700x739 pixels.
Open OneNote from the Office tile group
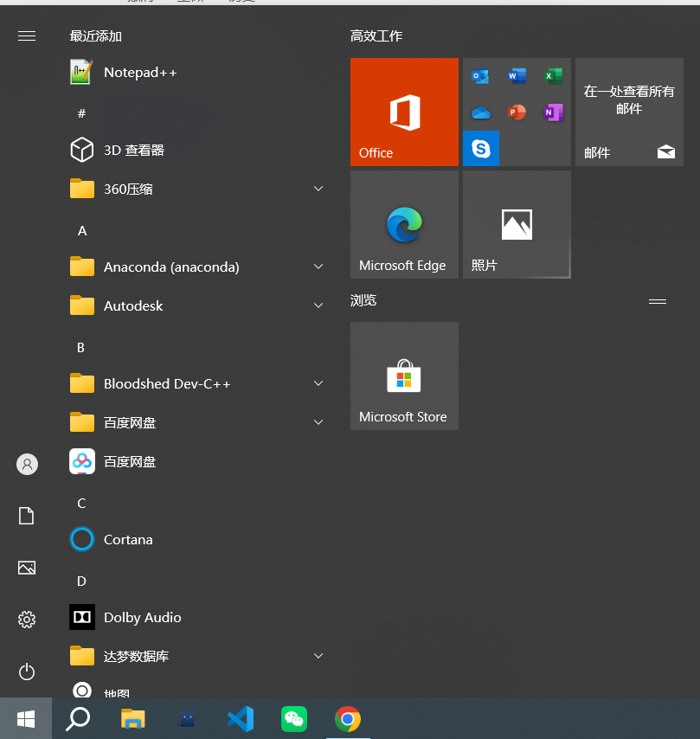click(554, 112)
